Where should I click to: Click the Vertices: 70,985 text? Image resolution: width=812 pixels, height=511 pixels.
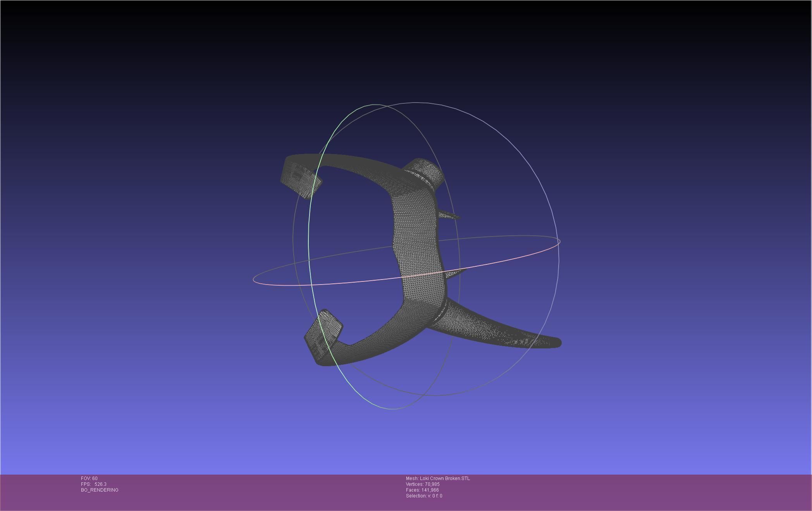click(423, 484)
